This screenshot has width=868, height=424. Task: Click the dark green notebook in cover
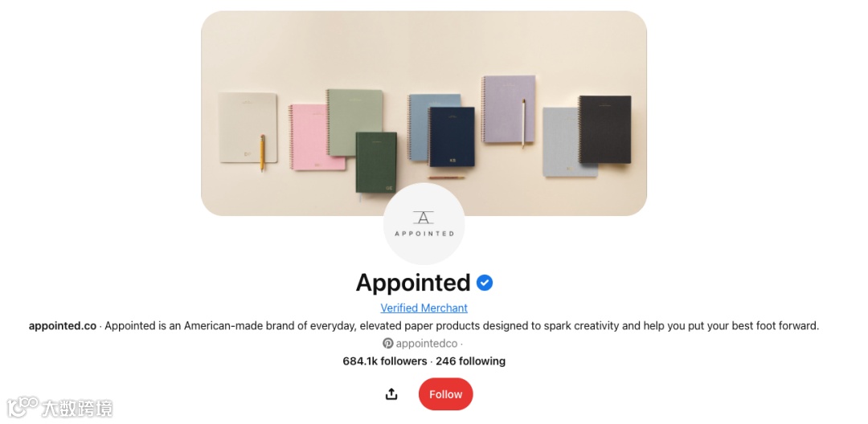coord(376,162)
